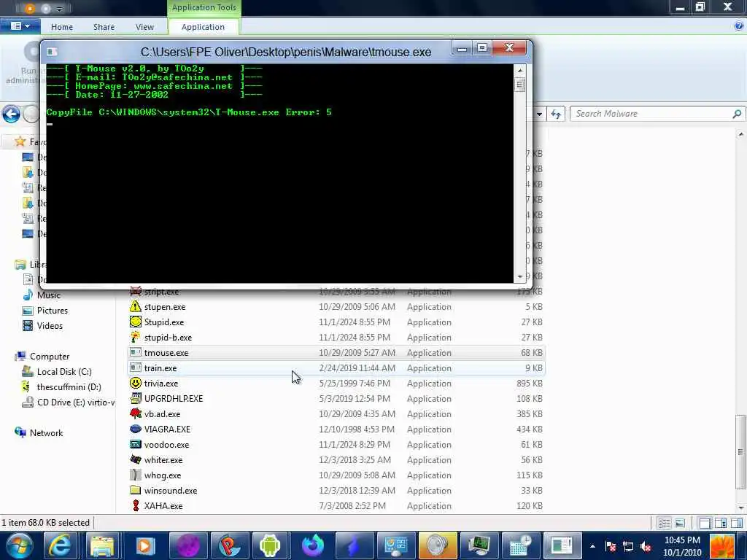Click the VIAGRA.EXE file name

tap(167, 429)
